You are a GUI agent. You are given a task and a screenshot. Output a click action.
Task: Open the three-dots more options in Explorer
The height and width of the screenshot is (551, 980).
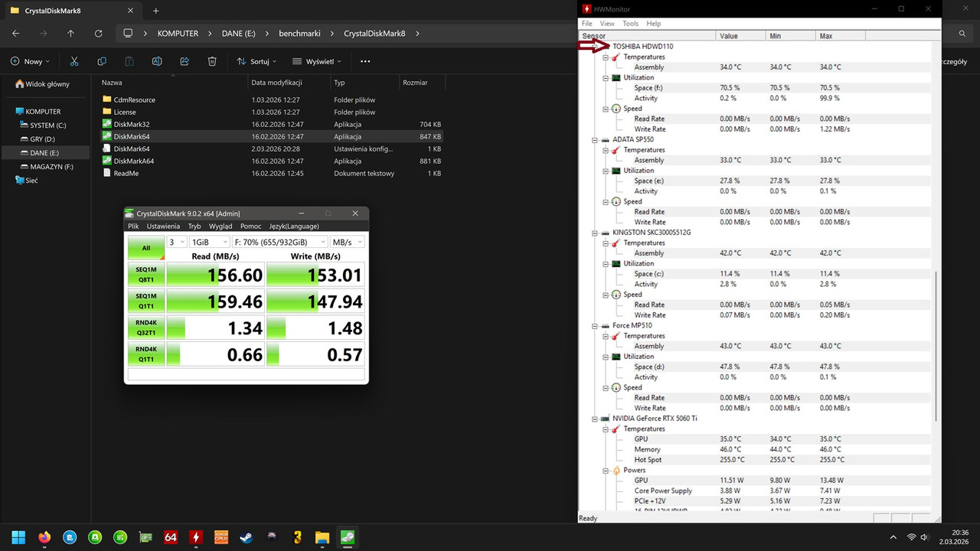click(x=365, y=61)
